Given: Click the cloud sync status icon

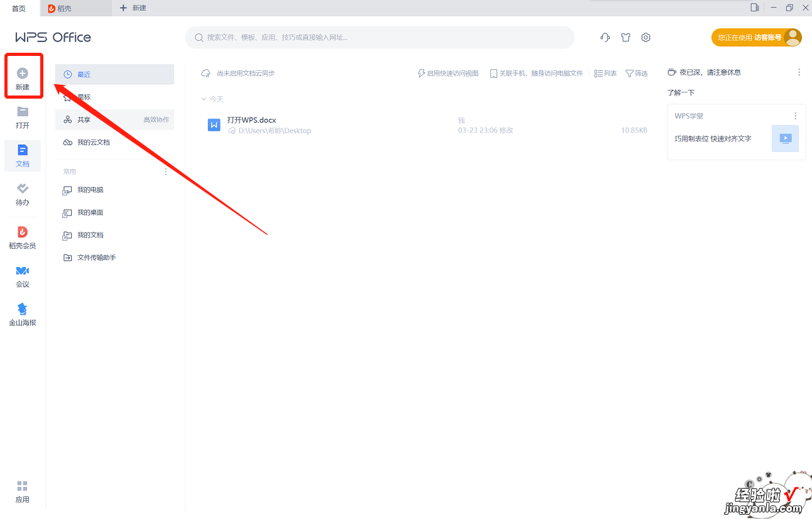Looking at the screenshot, I should pos(206,74).
